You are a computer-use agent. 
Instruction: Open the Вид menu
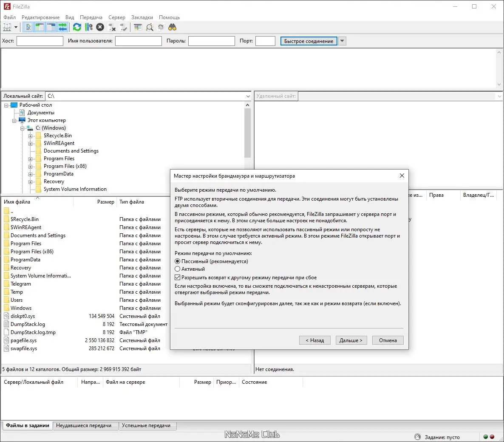70,17
